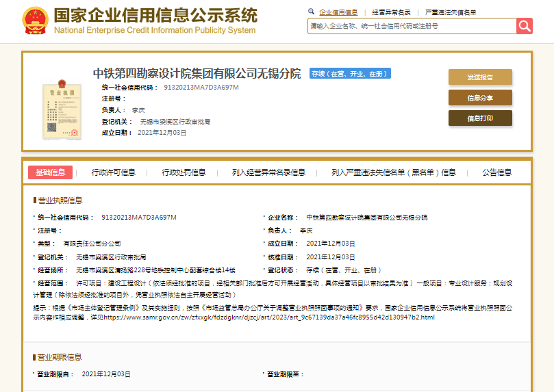
Task: Focus the enterprise name search input field
Action: click(x=411, y=26)
